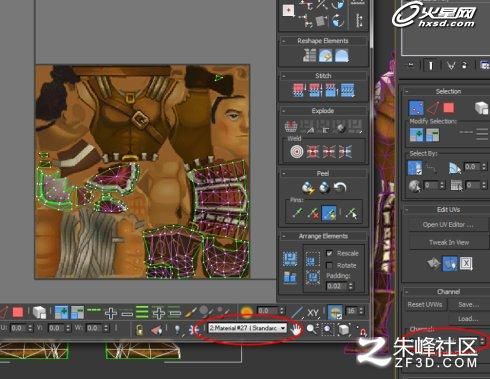Enable the Rescale checkbox
This screenshot has height=379, width=490.
coord(329,253)
